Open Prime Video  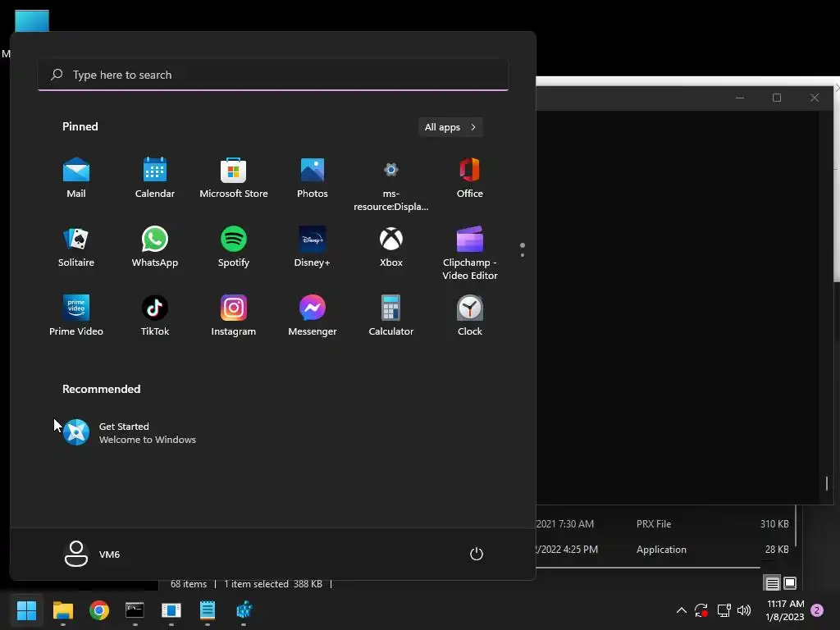click(x=76, y=316)
